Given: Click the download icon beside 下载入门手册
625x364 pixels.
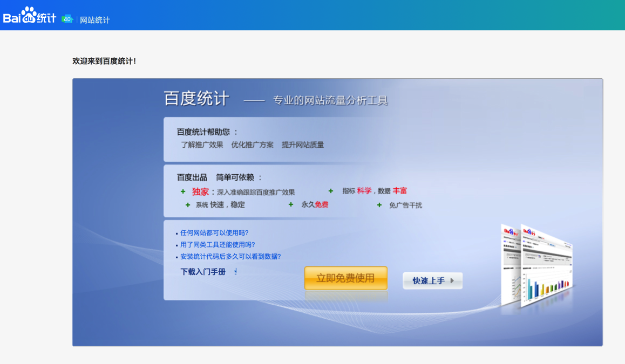Looking at the screenshot, I should coord(235,272).
